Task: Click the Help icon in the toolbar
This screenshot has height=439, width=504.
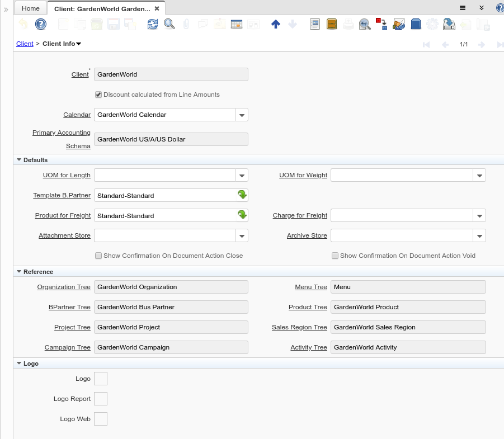Action: click(x=40, y=24)
